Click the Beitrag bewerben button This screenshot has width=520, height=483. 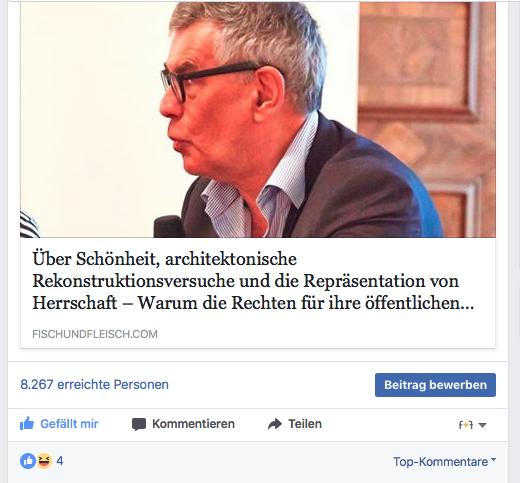tap(435, 385)
